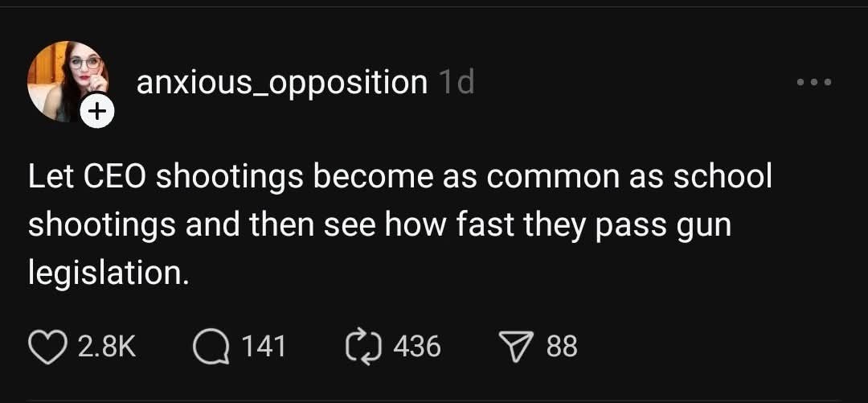Repost using the circular arrows icon
The height and width of the screenshot is (403, 868).
363,347
